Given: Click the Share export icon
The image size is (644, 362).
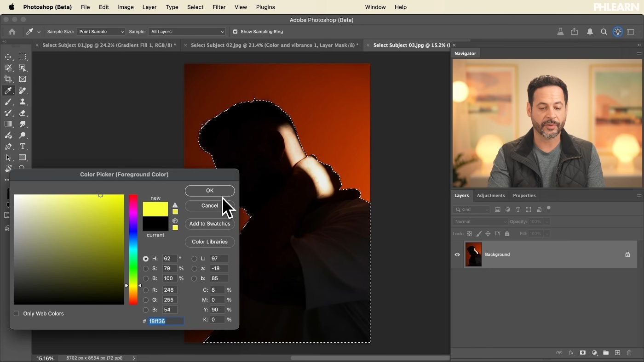Looking at the screenshot, I should tap(574, 32).
